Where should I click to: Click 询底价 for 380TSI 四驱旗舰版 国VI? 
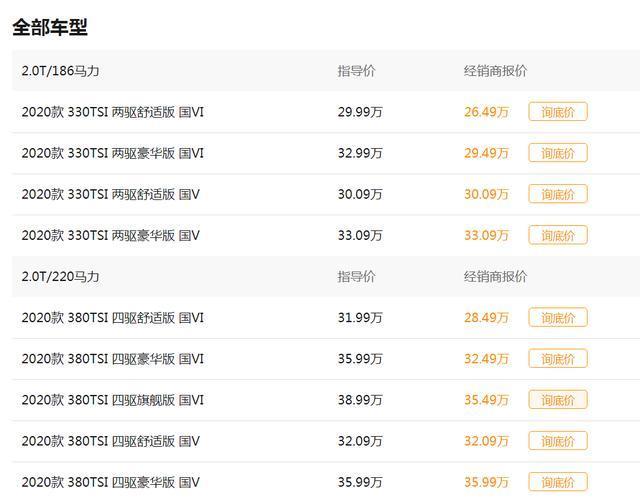click(558, 400)
